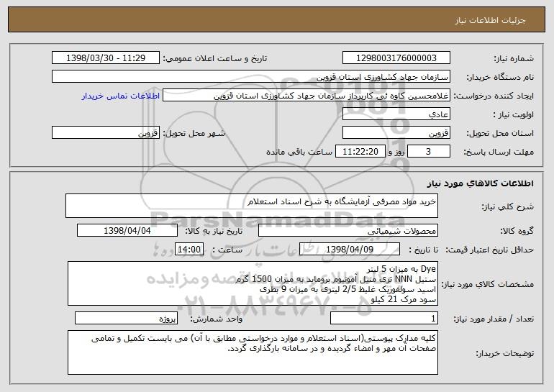Click the label توضیحات خریدار
Viewport: 554px width, 392px height.
coord(505,353)
